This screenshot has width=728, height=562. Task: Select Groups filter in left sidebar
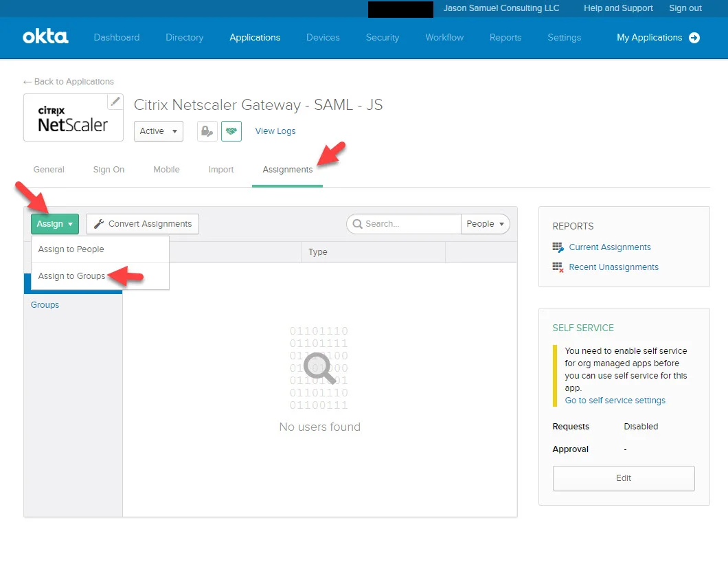(45, 304)
